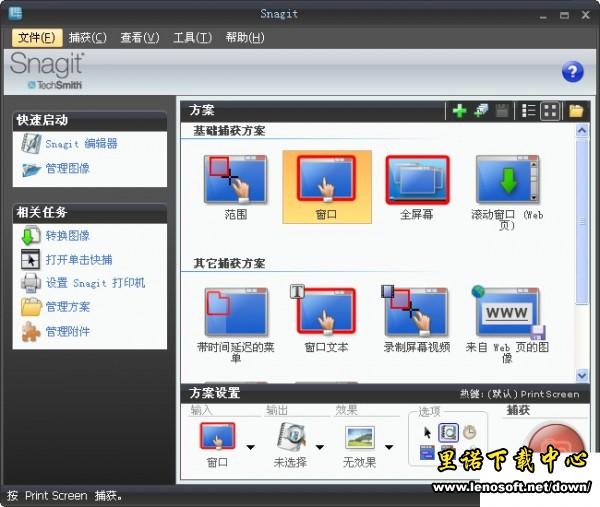Select the 滚动窗口 (Web 页) profile

[507, 191]
